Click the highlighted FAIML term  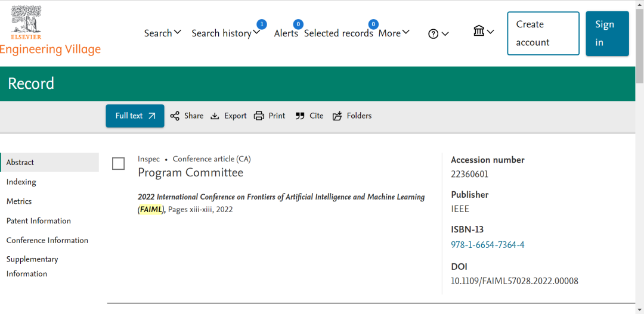coord(151,209)
